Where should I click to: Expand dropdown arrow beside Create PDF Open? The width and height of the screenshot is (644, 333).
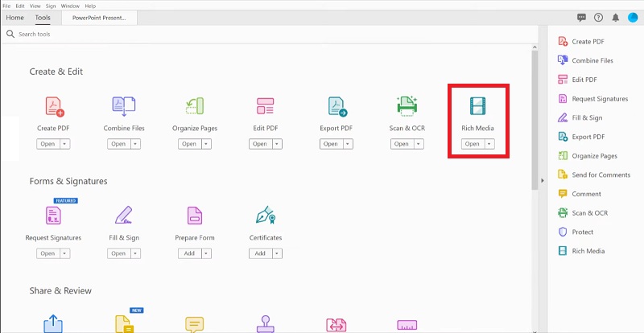click(65, 144)
